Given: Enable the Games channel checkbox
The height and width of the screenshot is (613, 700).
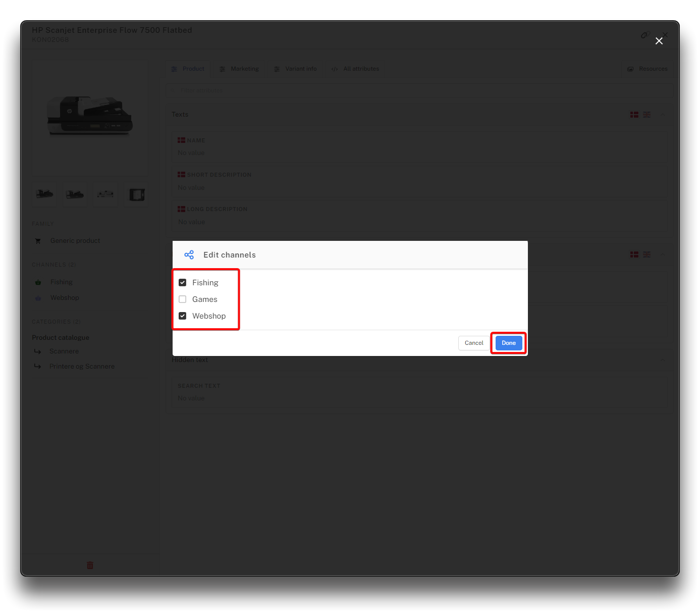Looking at the screenshot, I should point(183,299).
